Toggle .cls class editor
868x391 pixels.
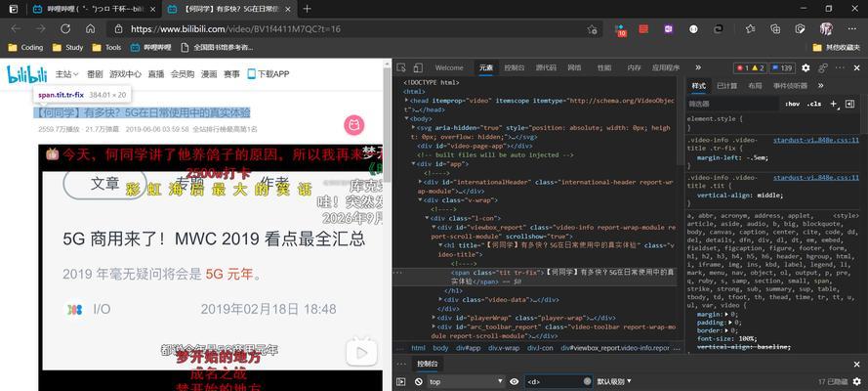pos(813,104)
